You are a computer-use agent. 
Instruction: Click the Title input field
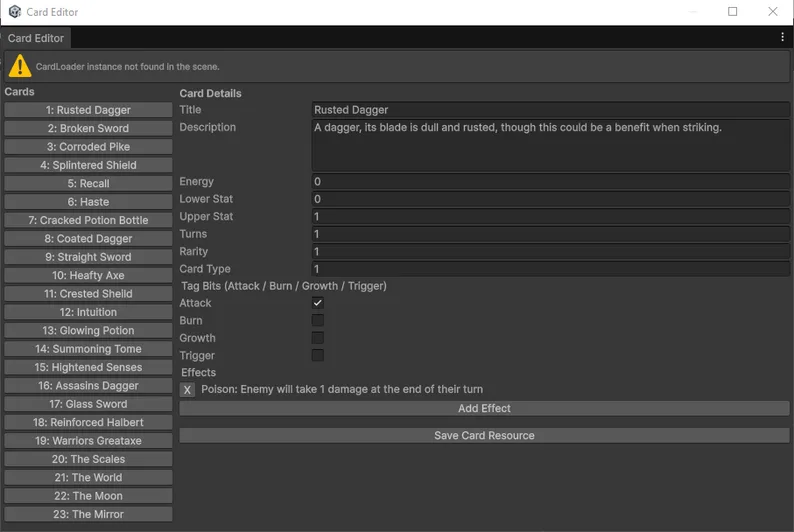click(550, 110)
